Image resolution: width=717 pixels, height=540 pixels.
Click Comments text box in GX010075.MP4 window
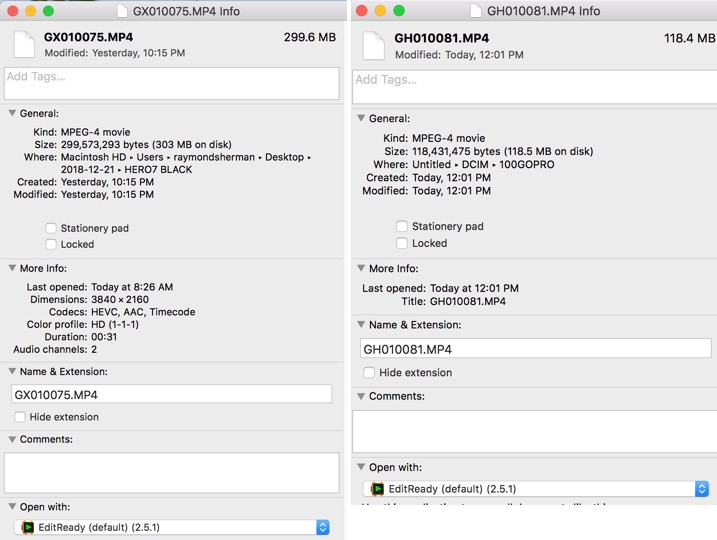point(172,473)
